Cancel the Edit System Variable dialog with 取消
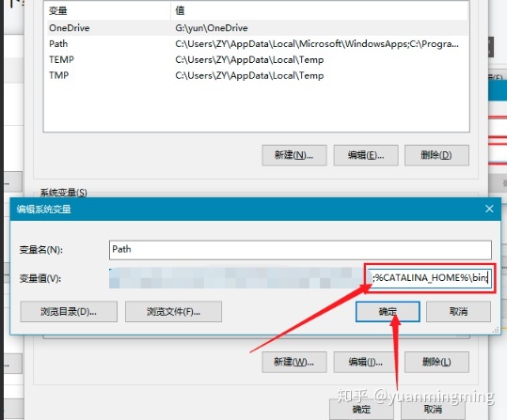Viewport: 507px width, 420px height. tap(458, 312)
